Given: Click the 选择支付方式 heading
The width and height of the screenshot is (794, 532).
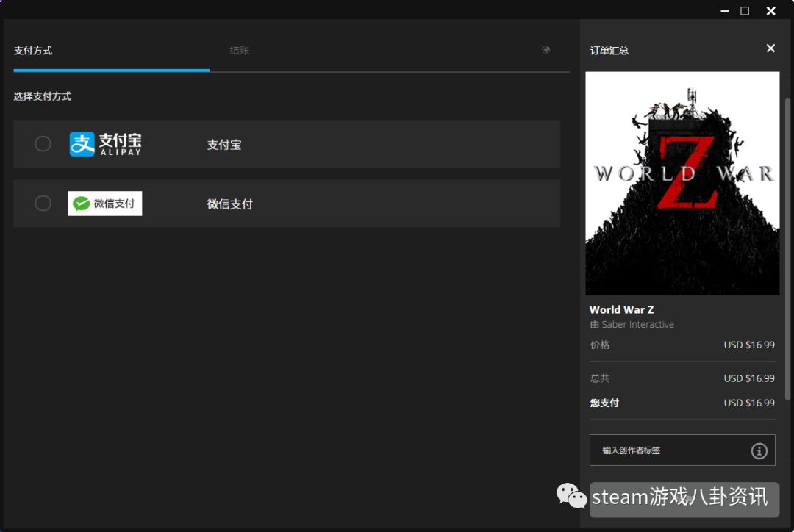Looking at the screenshot, I should point(43,96).
